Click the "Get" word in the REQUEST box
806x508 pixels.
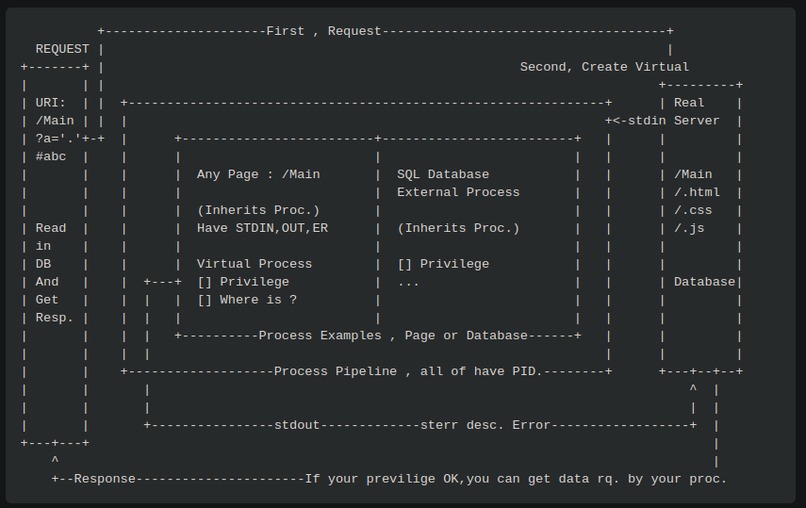click(x=47, y=300)
